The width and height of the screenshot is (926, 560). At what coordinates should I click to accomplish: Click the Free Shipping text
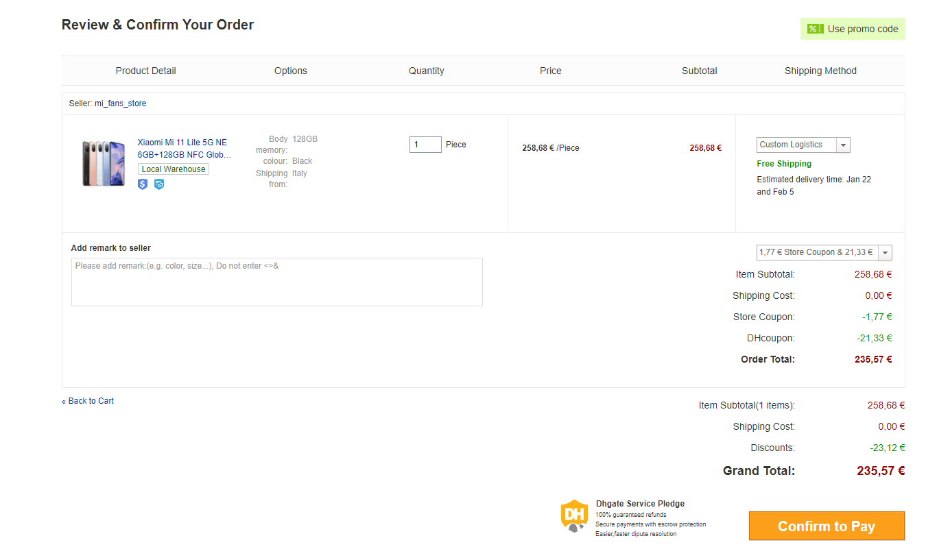pos(784,164)
